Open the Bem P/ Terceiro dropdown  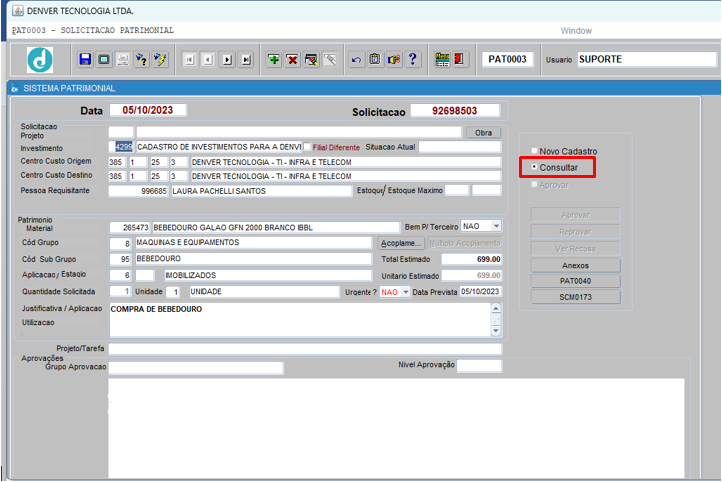(497, 227)
